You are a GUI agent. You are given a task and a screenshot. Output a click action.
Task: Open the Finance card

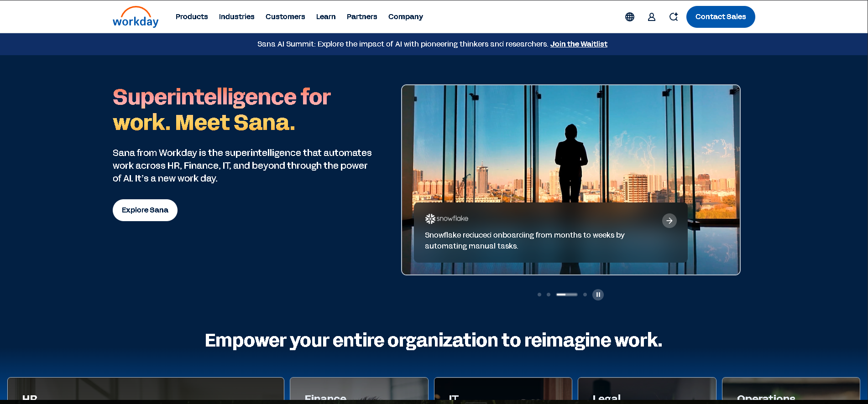[x=359, y=389]
